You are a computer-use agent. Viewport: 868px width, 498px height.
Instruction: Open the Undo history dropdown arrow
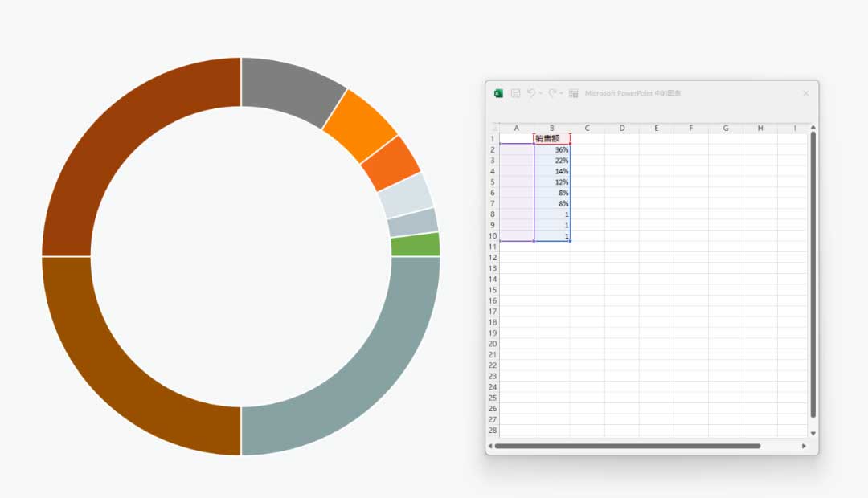[x=540, y=94]
